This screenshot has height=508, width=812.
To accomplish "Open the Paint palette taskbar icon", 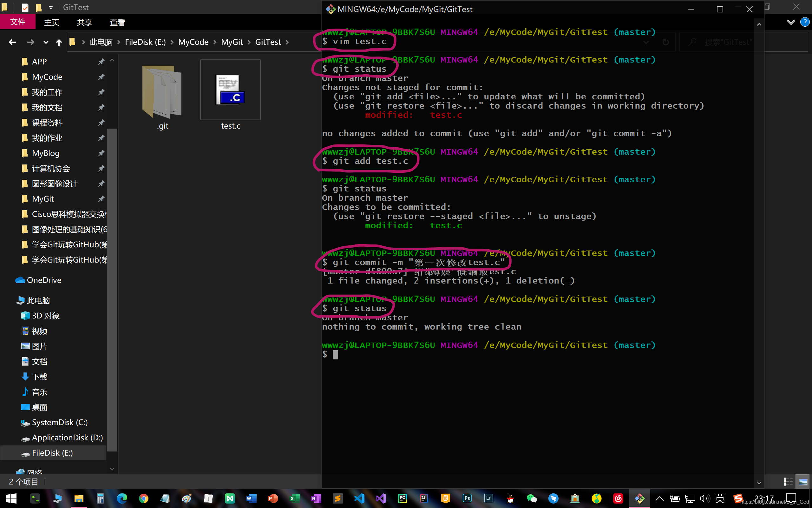I will tap(187, 498).
